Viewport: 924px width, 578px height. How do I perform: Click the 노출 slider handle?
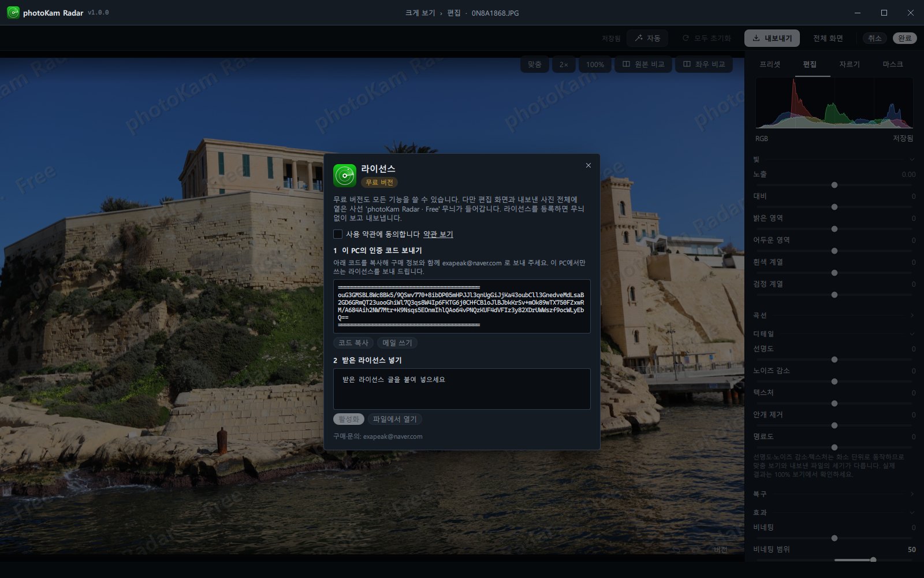pyautogui.click(x=834, y=185)
